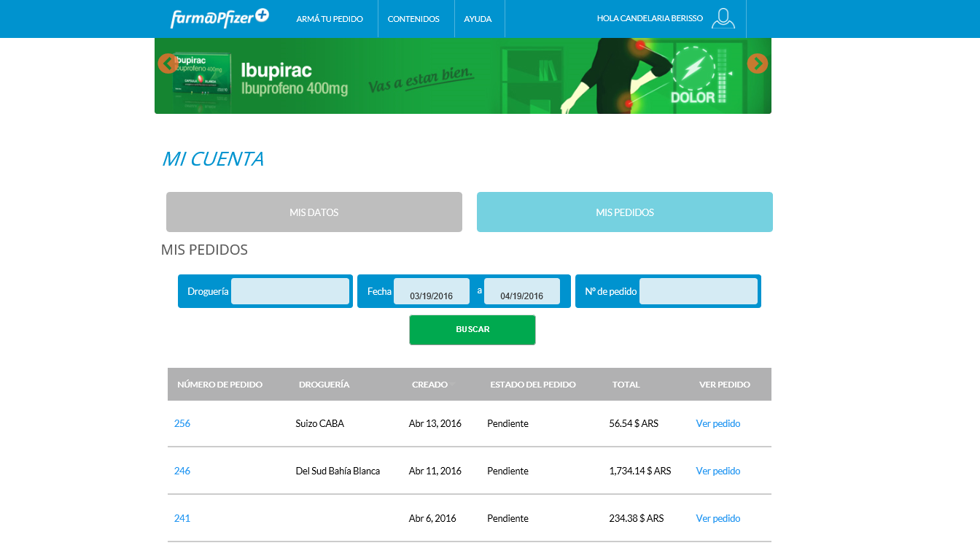Select the start date field 03/19/2016
This screenshot has height=551, width=980.
point(432,291)
